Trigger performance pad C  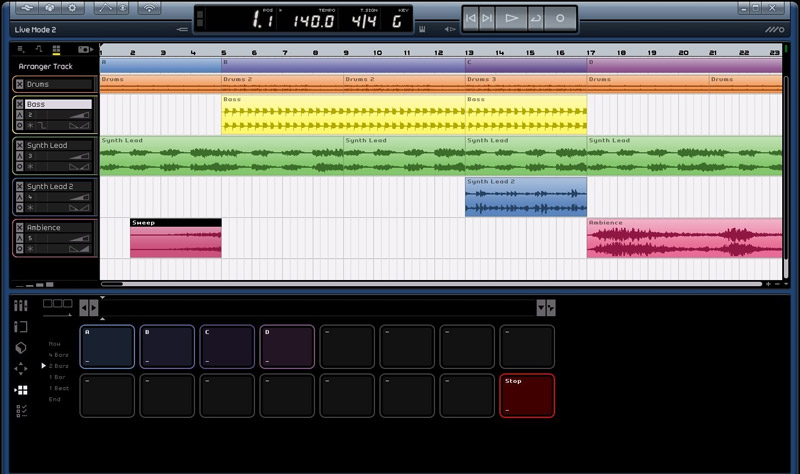click(x=227, y=346)
